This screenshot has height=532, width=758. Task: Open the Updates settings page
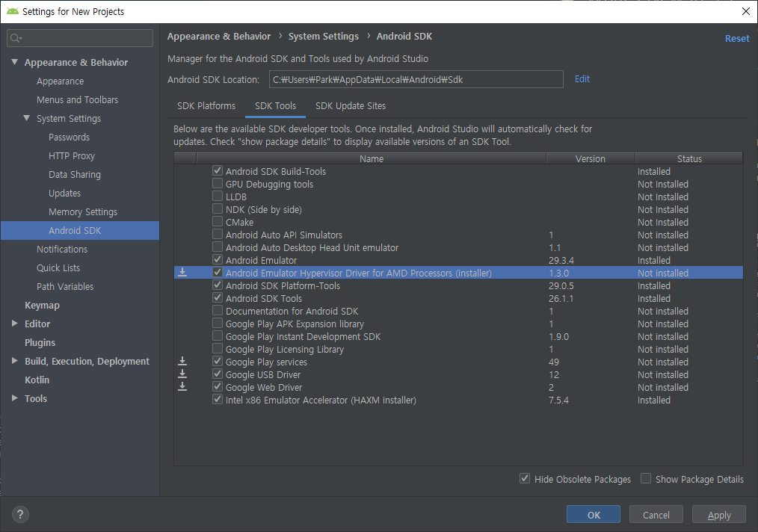pyautogui.click(x=65, y=194)
